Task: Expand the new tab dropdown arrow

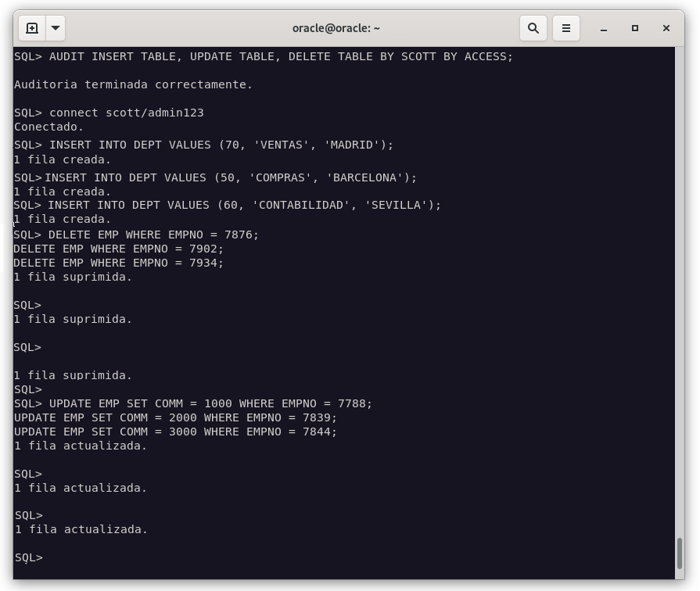Action: (x=56, y=28)
